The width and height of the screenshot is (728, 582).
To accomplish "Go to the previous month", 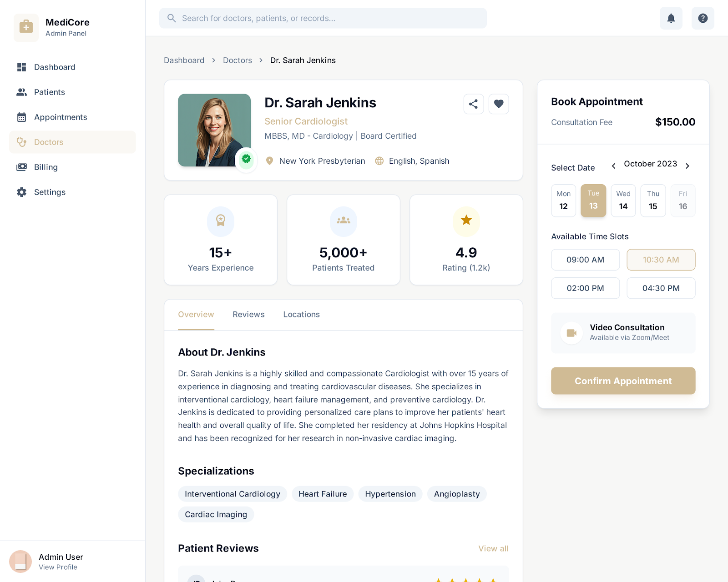I will tap(613, 166).
